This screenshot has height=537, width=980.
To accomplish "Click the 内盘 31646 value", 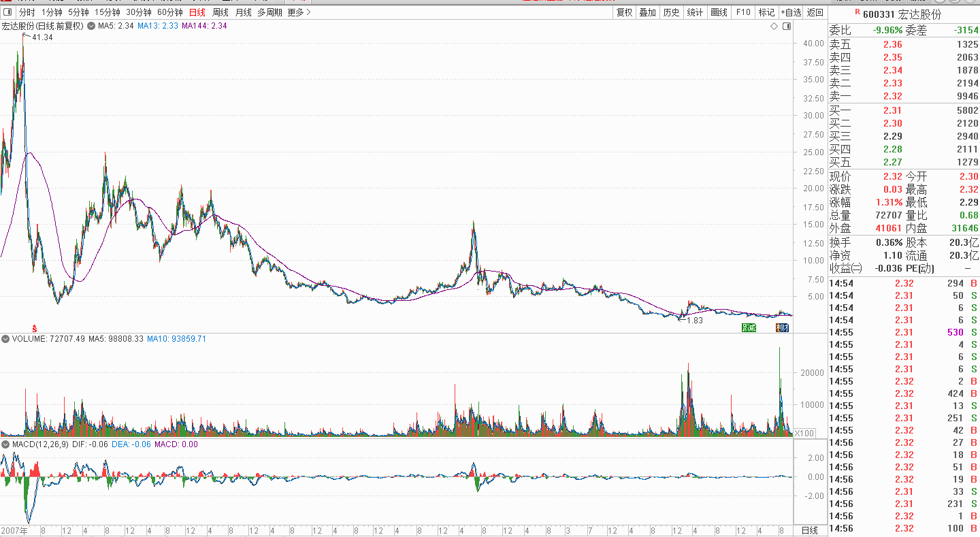I will (964, 228).
